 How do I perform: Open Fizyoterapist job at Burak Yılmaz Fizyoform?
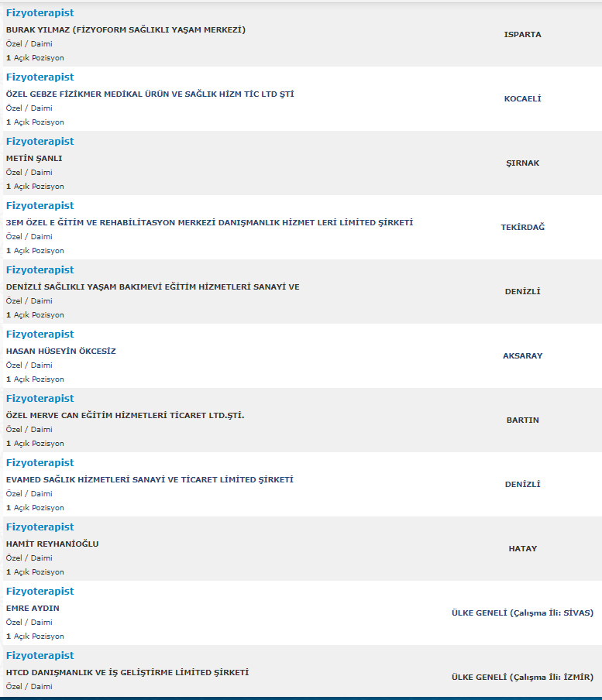tap(40, 13)
